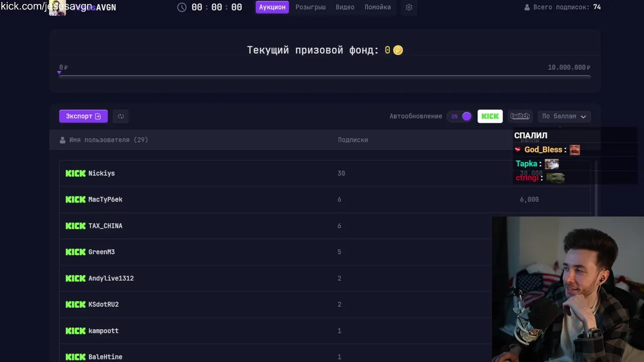Click the Имя пользователя (29) header

coord(109,140)
